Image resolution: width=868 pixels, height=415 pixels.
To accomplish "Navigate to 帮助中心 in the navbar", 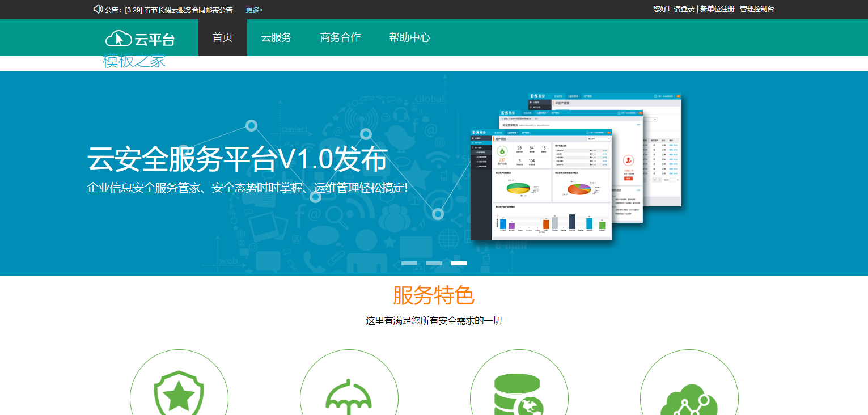I will pos(409,37).
